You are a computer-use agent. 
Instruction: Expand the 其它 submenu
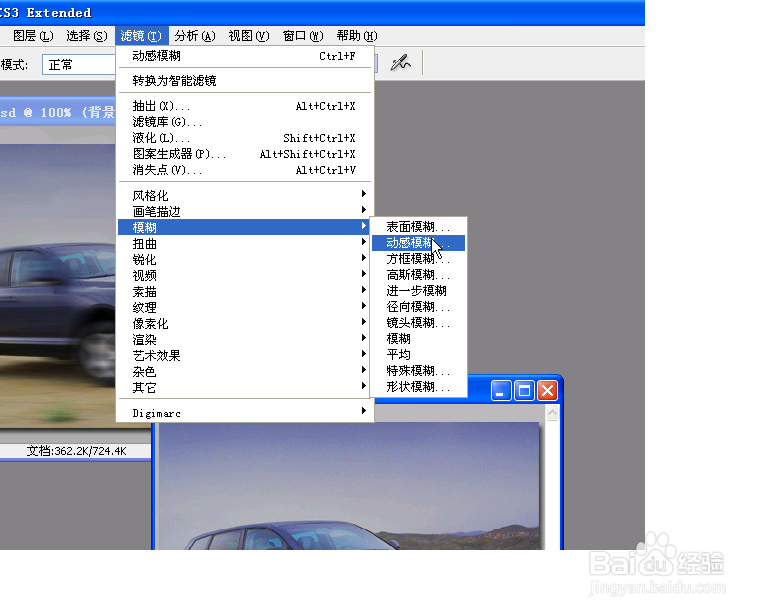[x=244, y=387]
